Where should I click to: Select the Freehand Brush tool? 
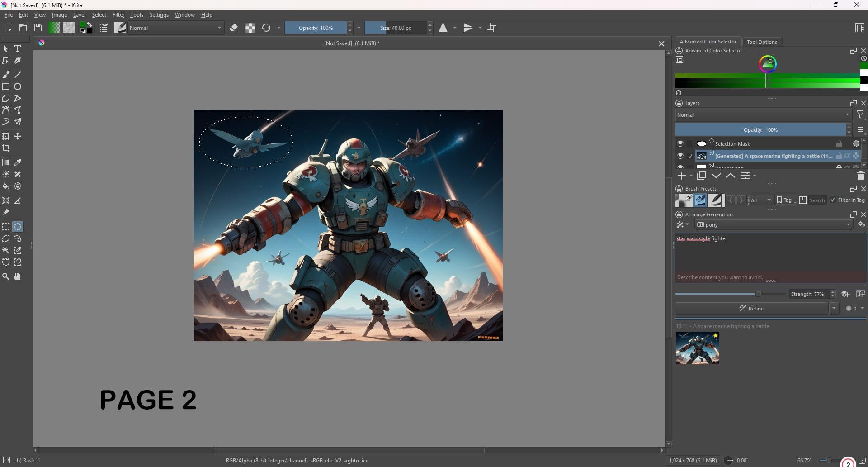[6, 75]
